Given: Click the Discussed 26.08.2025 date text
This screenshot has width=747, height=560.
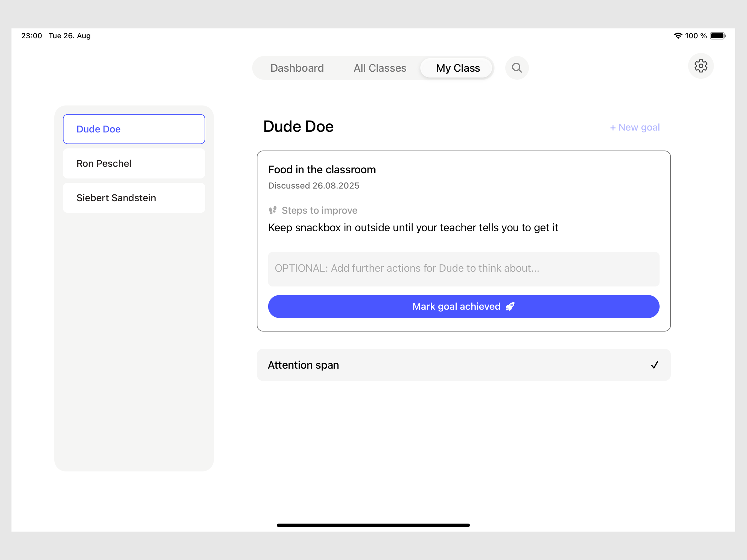Looking at the screenshot, I should [x=313, y=186].
